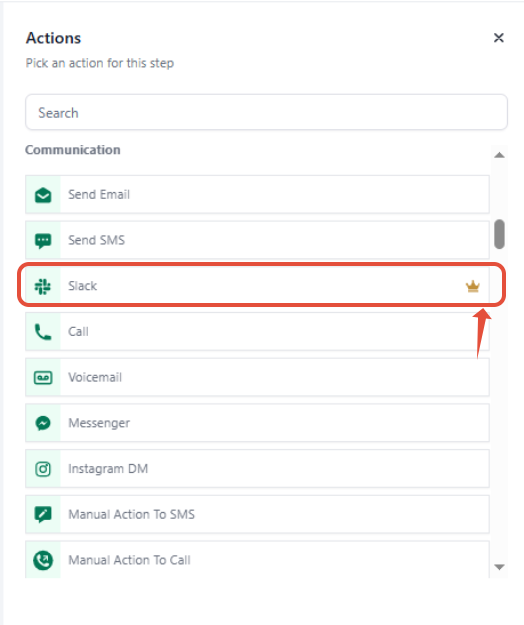Image resolution: width=524 pixels, height=625 pixels.
Task: Choose the Voicemail action
Action: pyautogui.click(x=257, y=377)
